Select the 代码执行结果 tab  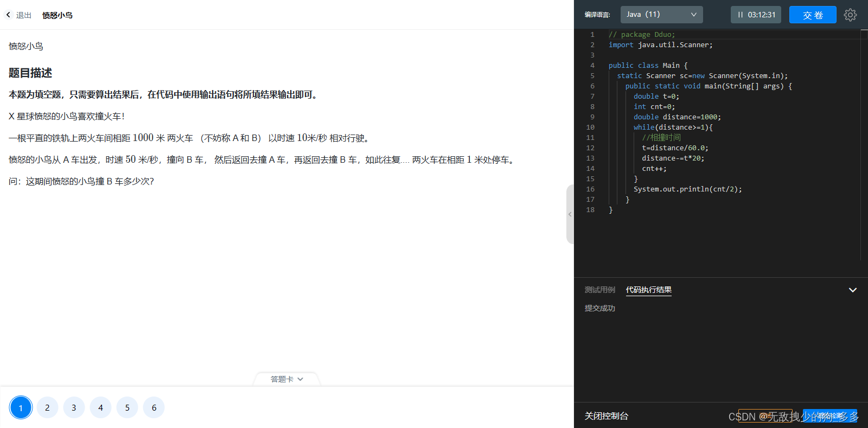649,290
